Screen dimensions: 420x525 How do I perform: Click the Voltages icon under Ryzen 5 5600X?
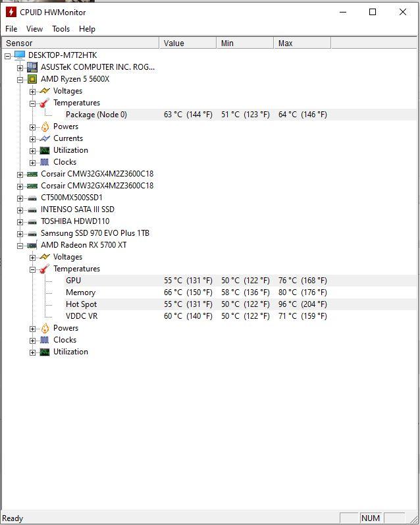45,91
